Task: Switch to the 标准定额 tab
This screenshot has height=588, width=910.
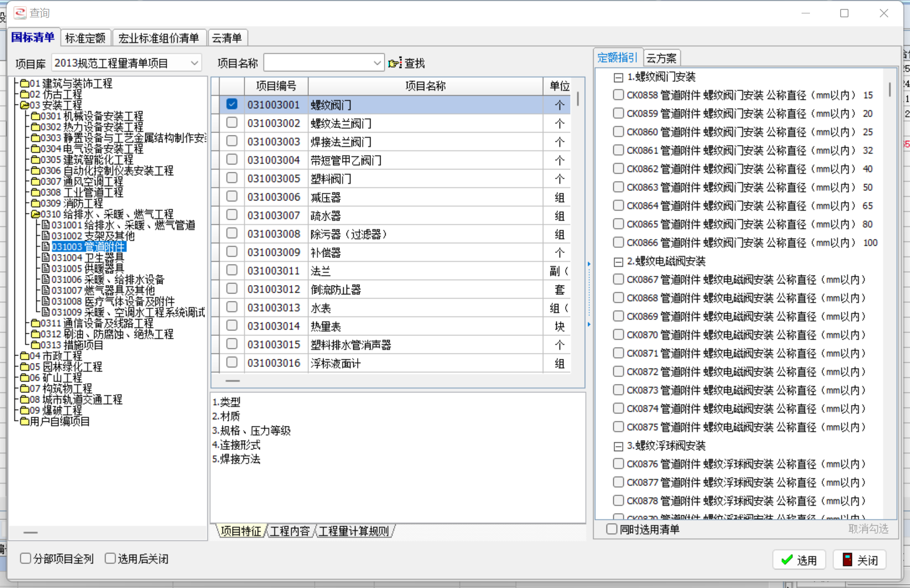Action: point(85,38)
